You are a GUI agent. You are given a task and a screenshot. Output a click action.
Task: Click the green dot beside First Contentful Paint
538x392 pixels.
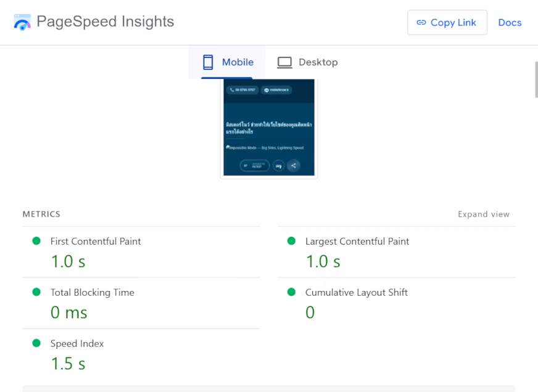36,241
